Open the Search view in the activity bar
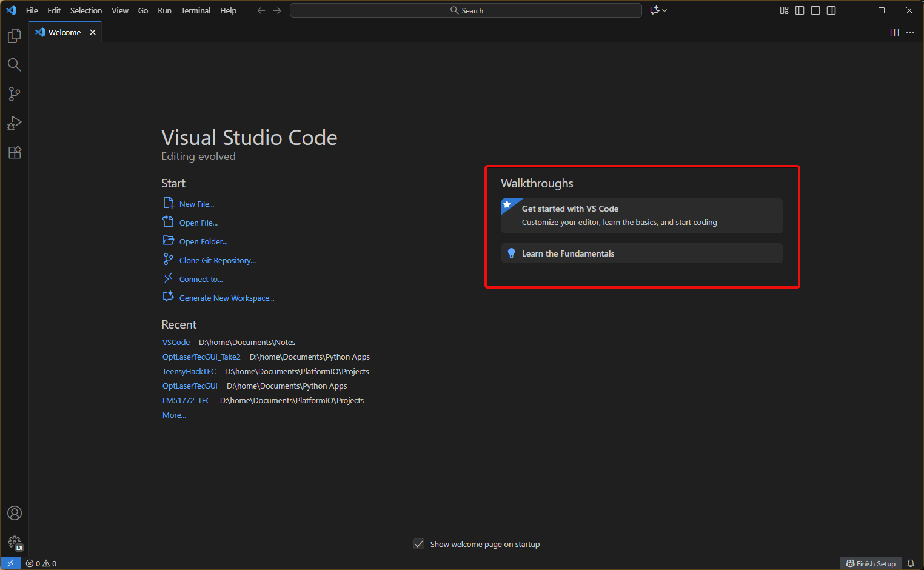The width and height of the screenshot is (924, 570). [x=15, y=65]
